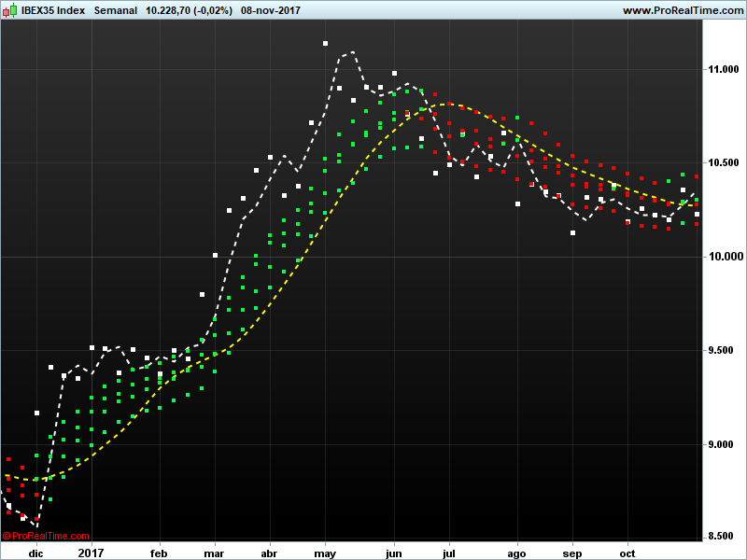This screenshot has width=747, height=560.
Task: Click the Semanal timeframe label
Action: pos(116,10)
